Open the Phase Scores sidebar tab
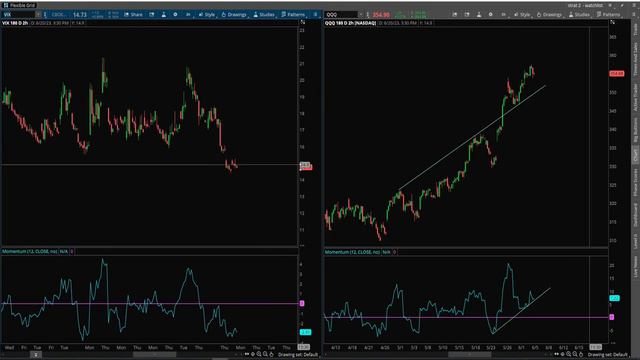Viewport: 640px width, 360px height. (636, 183)
